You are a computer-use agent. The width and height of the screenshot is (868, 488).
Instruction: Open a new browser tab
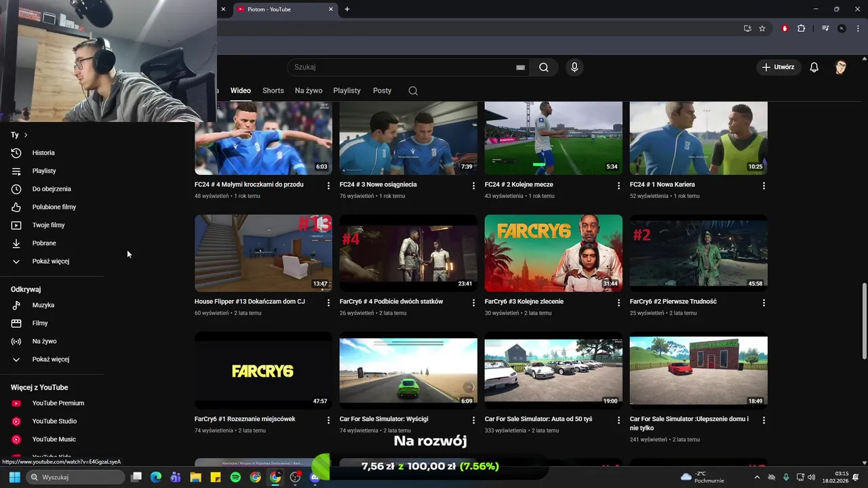[x=347, y=9]
